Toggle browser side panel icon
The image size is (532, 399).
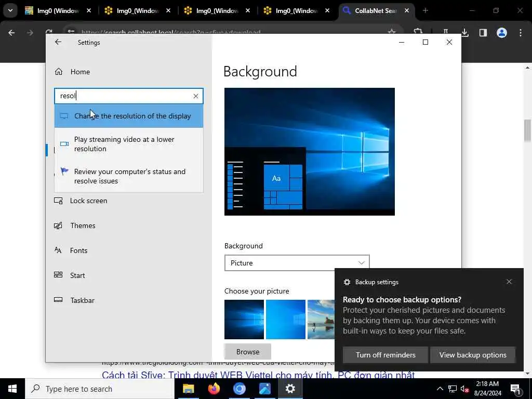[x=483, y=33]
